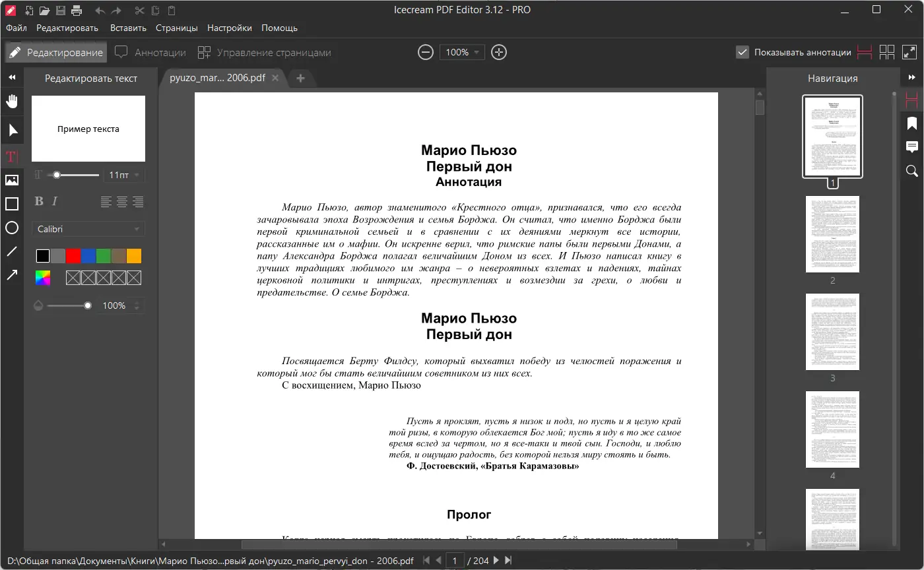The image size is (924, 570).
Task: Open the Настройки menu
Action: (230, 28)
